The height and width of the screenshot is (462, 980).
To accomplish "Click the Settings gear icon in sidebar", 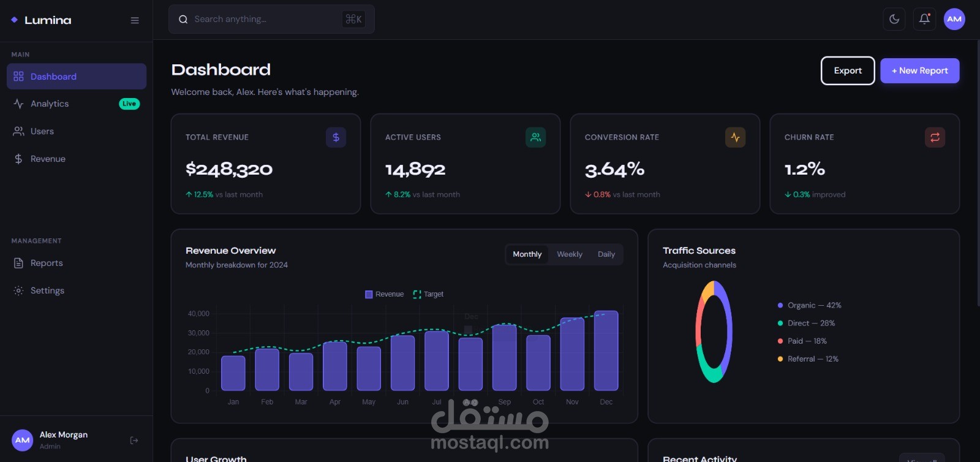I will point(18,290).
